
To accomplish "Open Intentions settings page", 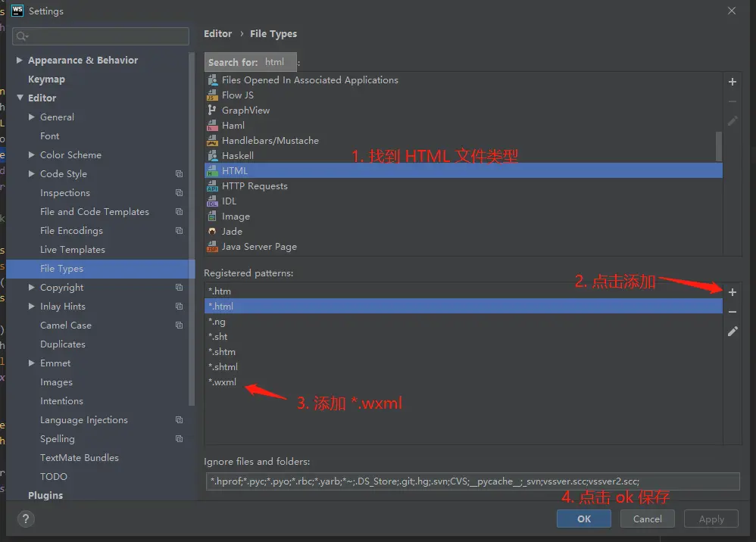I will click(x=61, y=401).
